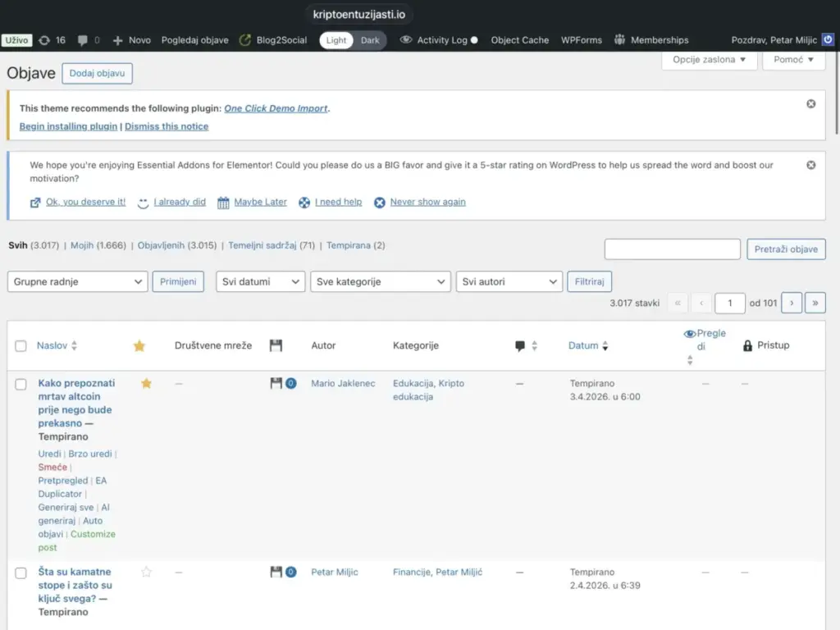The height and width of the screenshot is (630, 840).
Task: Go to the last page arrow button
Action: pos(815,303)
